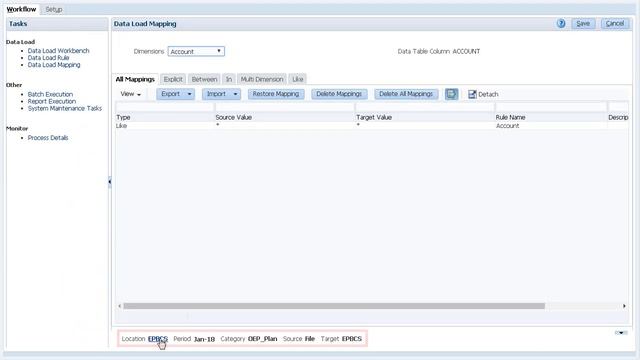Click the OEP_Plan category value

tap(262, 339)
